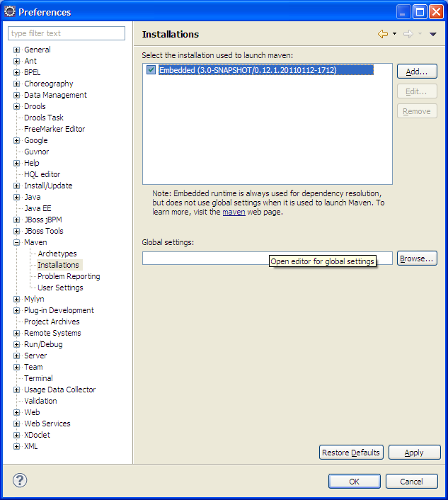The height and width of the screenshot is (500, 448).
Task: Expand the Team tree node
Action: [16, 367]
